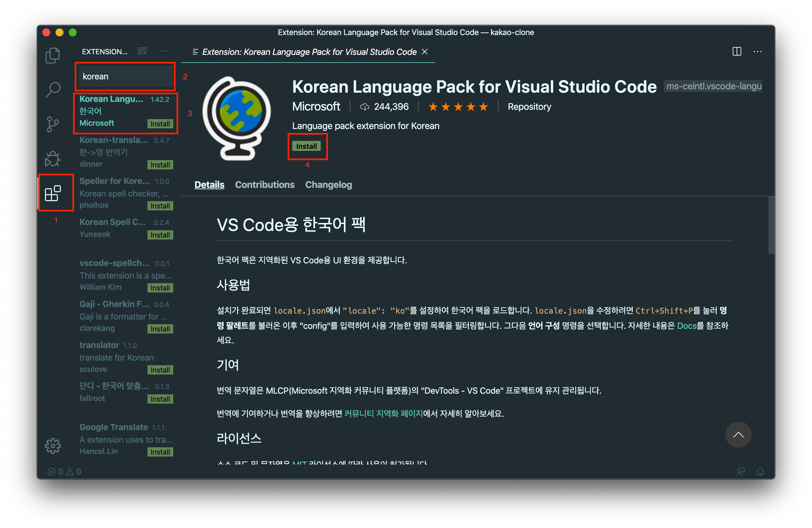Open the Explorer view in activity bar
The width and height of the screenshot is (812, 528).
click(53, 56)
